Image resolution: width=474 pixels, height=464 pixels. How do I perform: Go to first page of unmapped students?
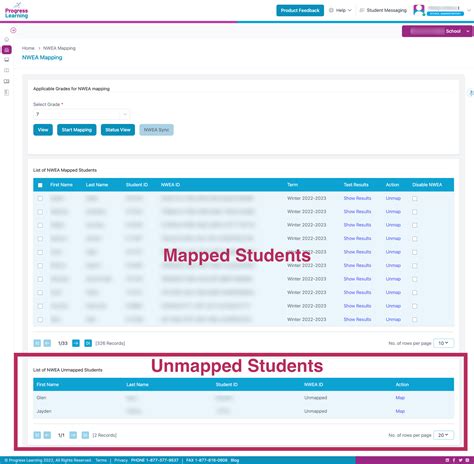(37, 435)
